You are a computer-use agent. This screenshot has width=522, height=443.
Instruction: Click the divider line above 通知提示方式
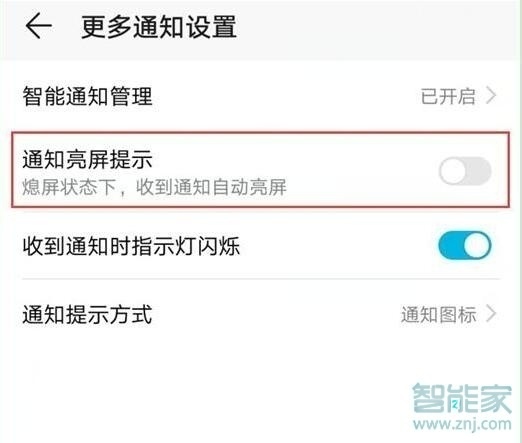coord(261,279)
